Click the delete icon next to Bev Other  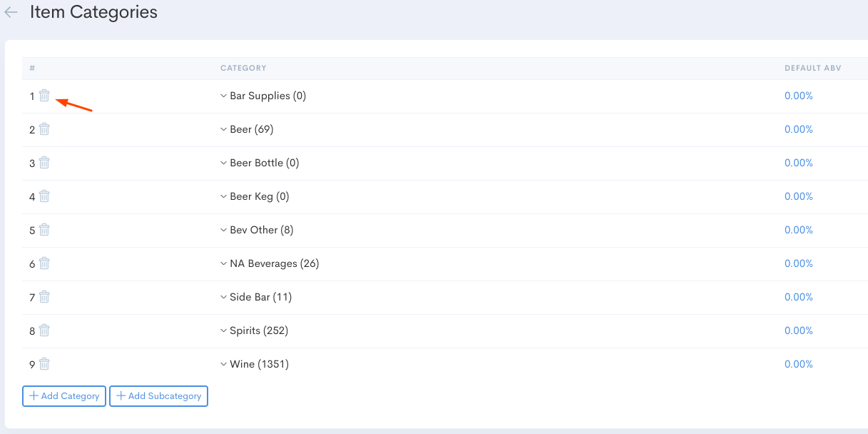click(44, 229)
